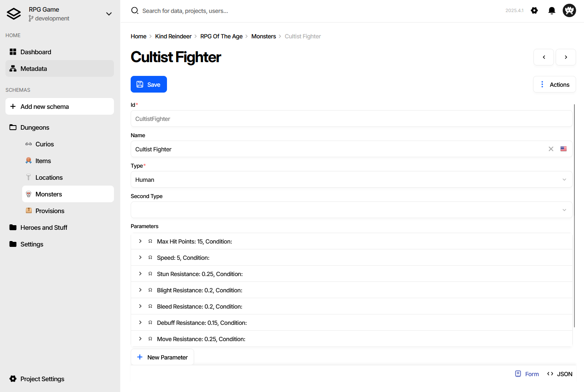The width and height of the screenshot is (584, 392).
Task: Open the Type dropdown showing Human
Action: pyautogui.click(x=351, y=179)
